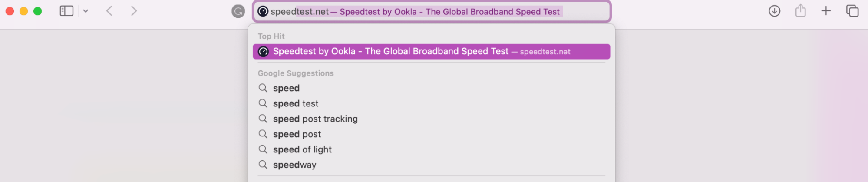This screenshot has height=182, width=868.
Task: Click the Grammarly extension icon
Action: click(238, 11)
